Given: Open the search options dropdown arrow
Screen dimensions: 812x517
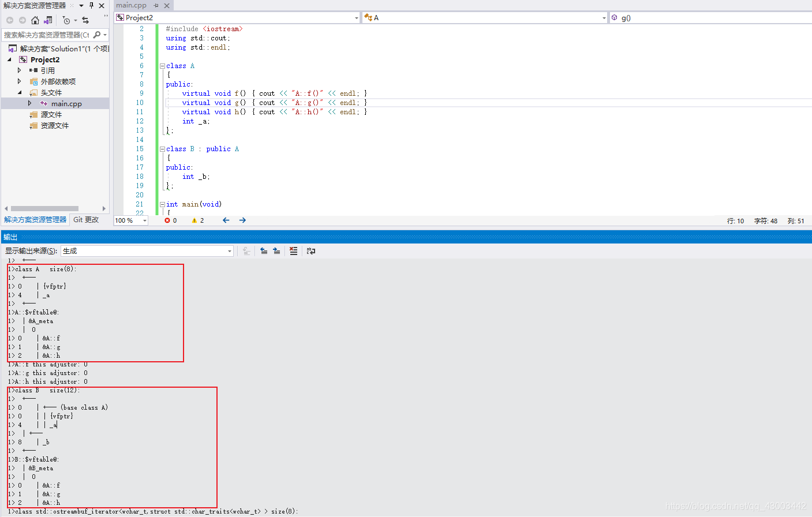Looking at the screenshot, I should 105,35.
